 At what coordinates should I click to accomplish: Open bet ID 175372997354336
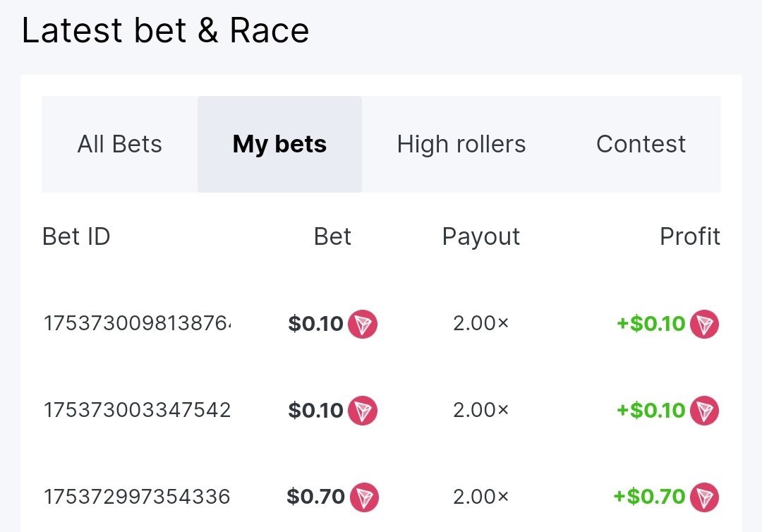[138, 496]
